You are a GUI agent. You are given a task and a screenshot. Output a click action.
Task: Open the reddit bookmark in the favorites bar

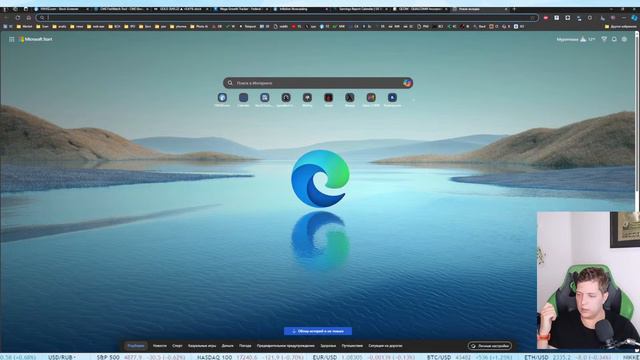click(280, 27)
